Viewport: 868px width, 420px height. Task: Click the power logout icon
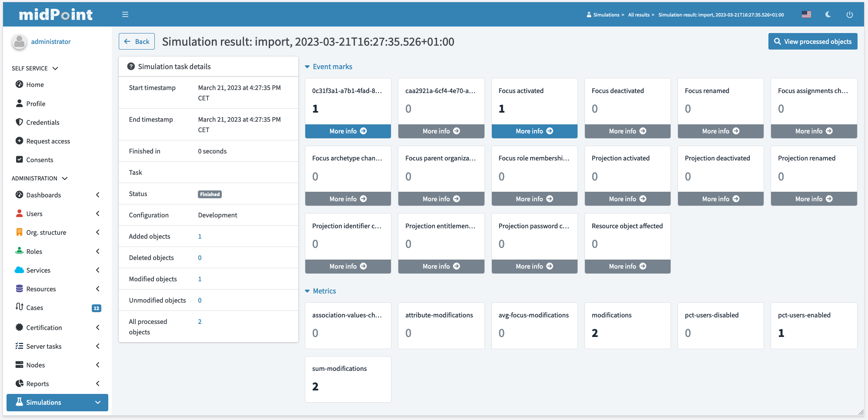849,14
